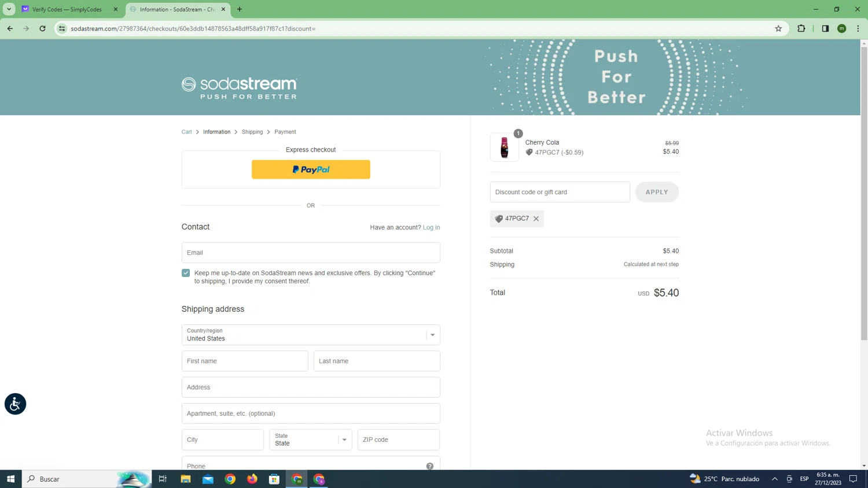Click the Discount code or gift card field
This screenshot has height=488, width=868.
click(560, 192)
